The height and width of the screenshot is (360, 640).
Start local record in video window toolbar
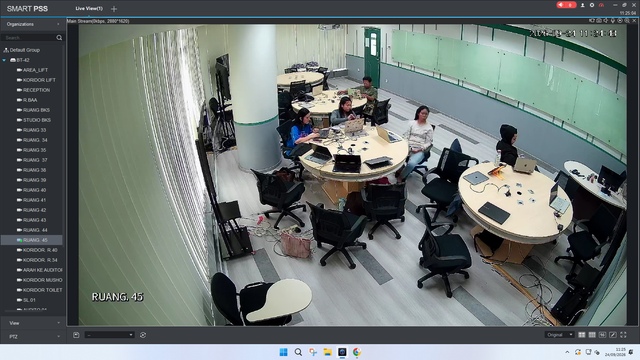[591, 21]
